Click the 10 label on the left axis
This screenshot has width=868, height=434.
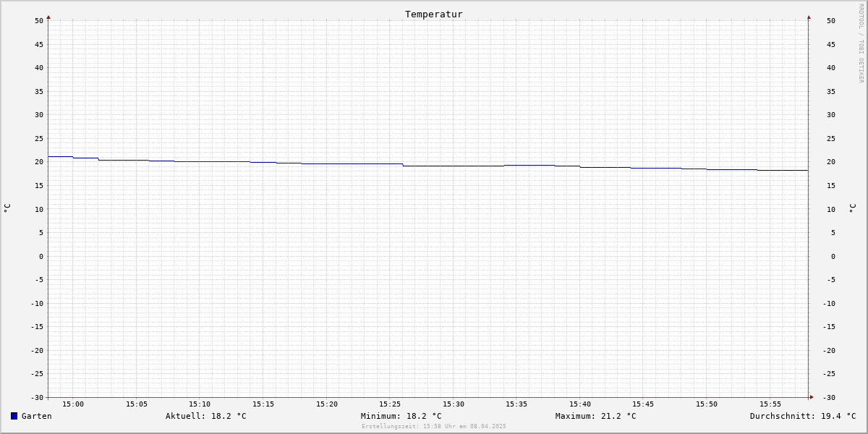[x=39, y=209]
